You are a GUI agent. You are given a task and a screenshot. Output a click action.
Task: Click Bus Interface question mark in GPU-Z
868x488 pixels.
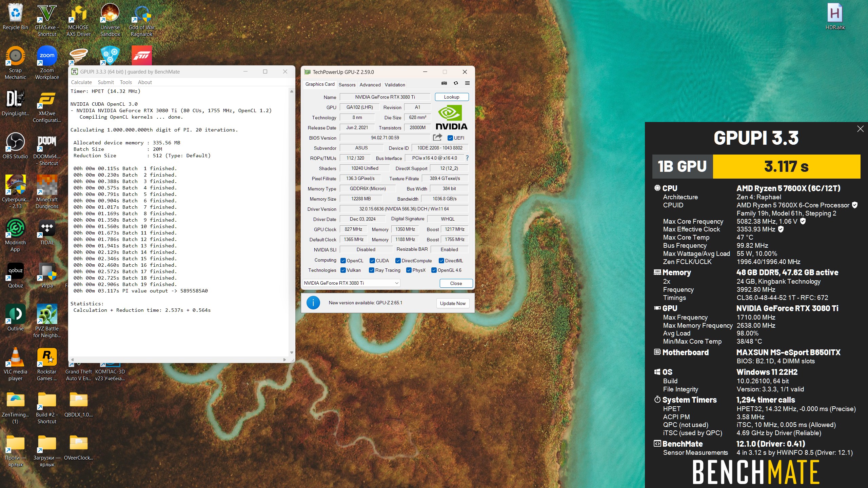(467, 158)
